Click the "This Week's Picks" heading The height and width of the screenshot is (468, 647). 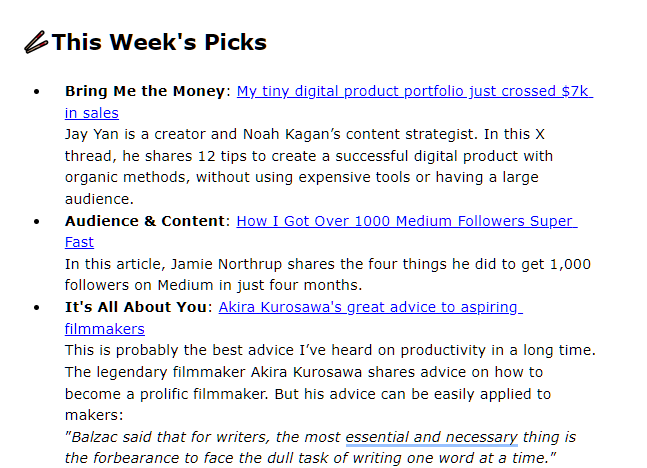pyautogui.click(x=159, y=42)
